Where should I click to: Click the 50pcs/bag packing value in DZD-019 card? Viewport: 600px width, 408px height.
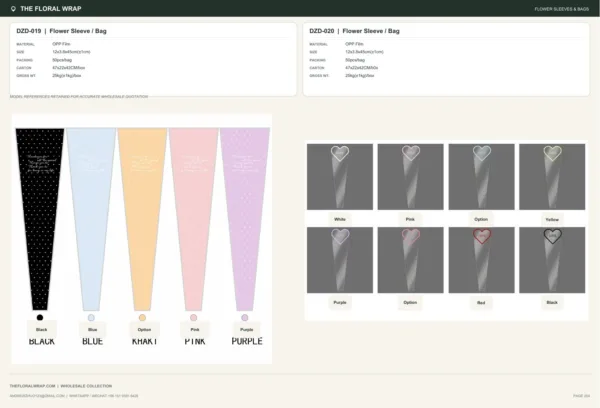click(62, 60)
